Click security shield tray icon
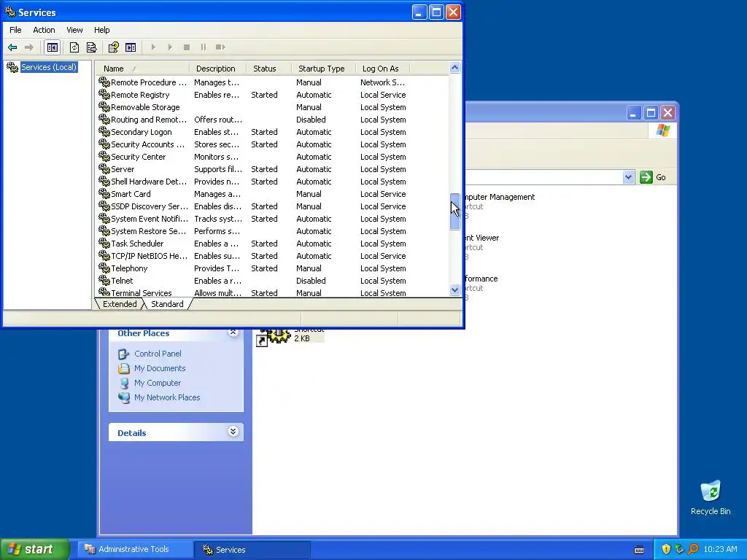Image resolution: width=747 pixels, height=560 pixels. pos(666,549)
